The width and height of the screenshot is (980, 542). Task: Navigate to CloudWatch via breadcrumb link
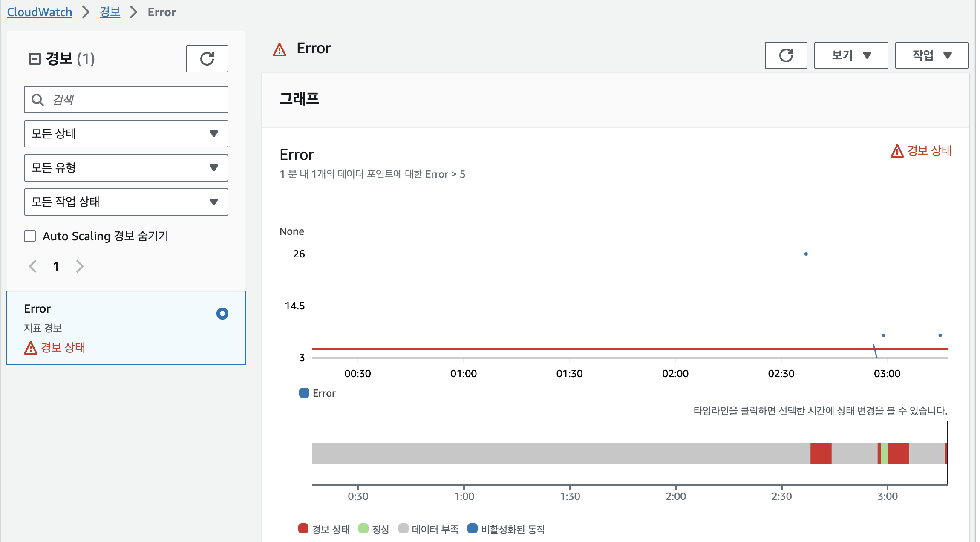pyautogui.click(x=39, y=12)
